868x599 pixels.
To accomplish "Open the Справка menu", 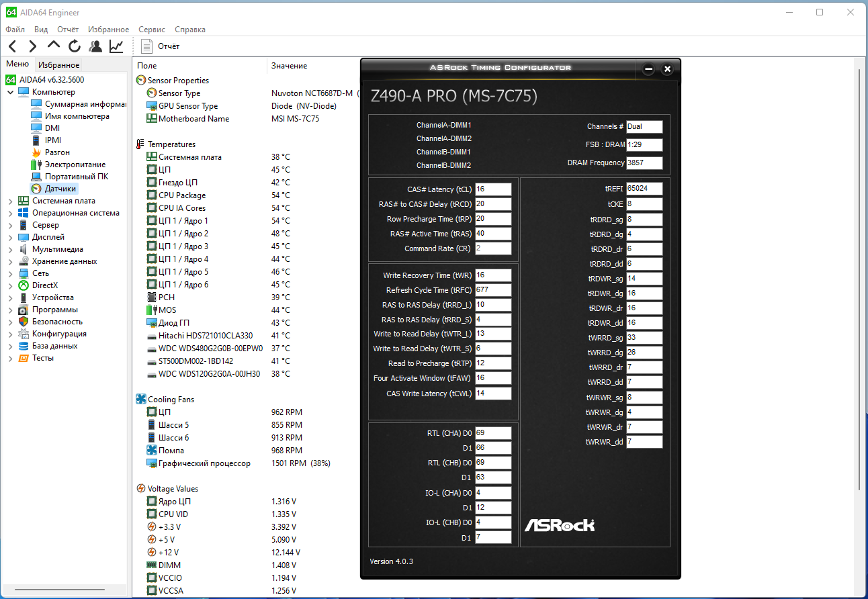I will click(x=190, y=30).
